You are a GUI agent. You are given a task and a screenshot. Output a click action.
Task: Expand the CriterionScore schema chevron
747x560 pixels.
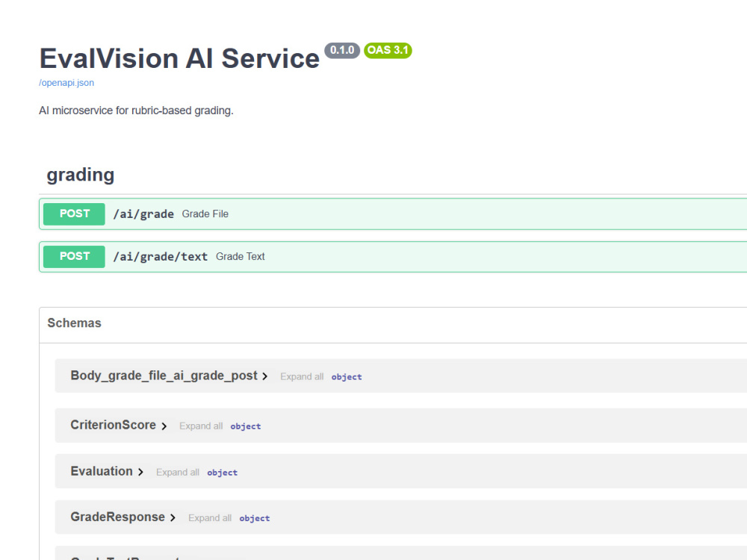point(164,426)
